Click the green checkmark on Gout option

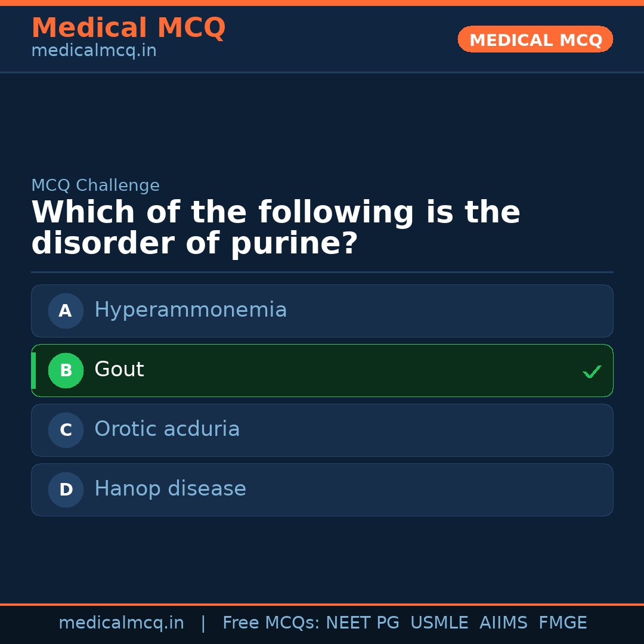coord(592,371)
